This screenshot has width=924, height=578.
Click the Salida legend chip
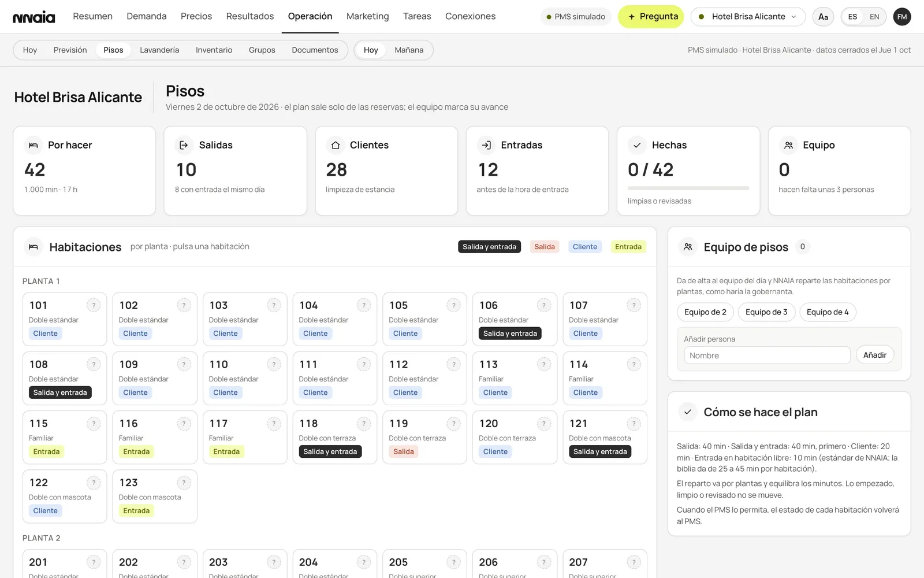click(x=544, y=247)
